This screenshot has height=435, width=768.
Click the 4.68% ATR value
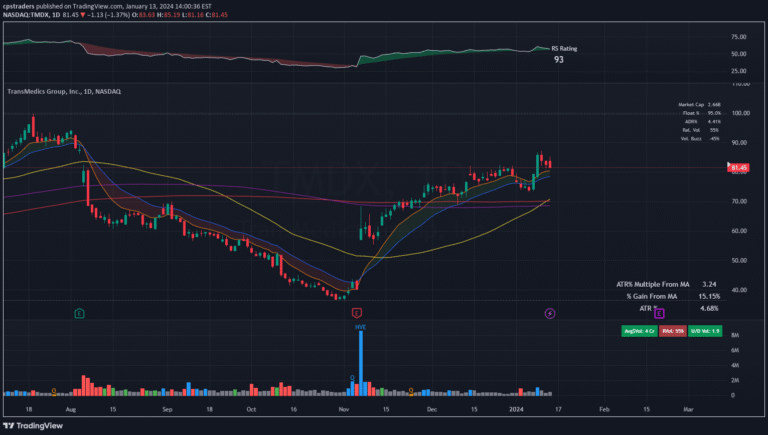709,309
